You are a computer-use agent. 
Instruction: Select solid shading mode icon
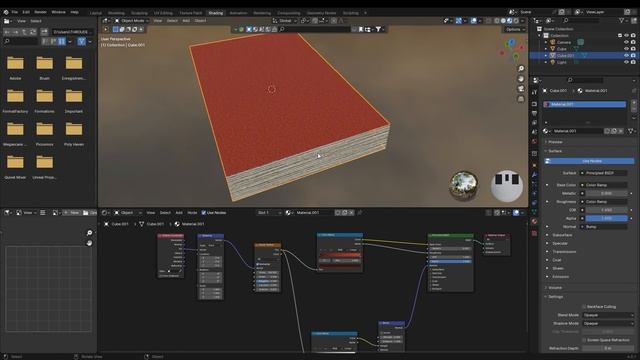[x=503, y=20]
